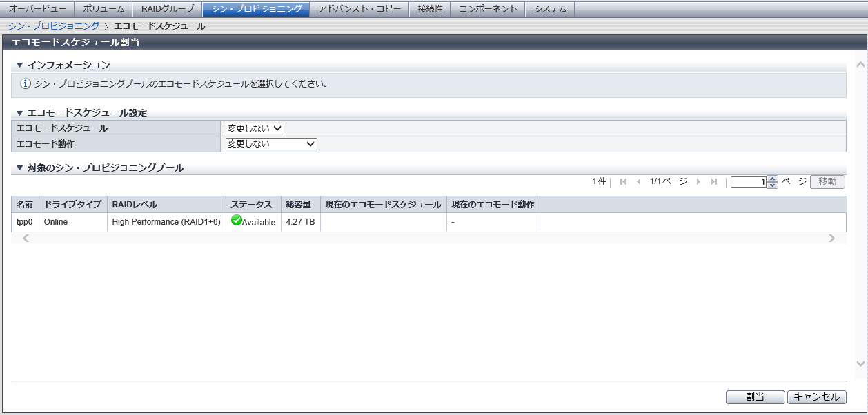Viewport: 868px width, 415px height.
Task: Click the previous page arrow icon
Action: coord(638,182)
